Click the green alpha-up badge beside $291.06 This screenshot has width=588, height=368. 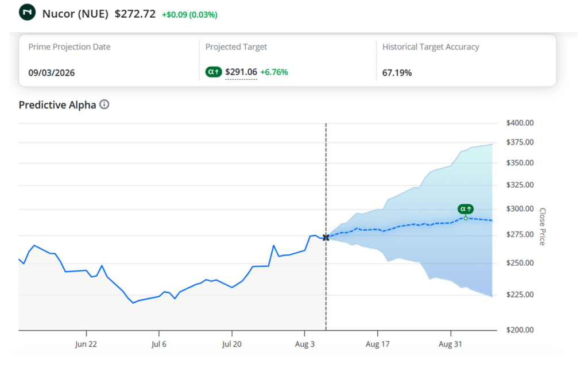tap(214, 72)
